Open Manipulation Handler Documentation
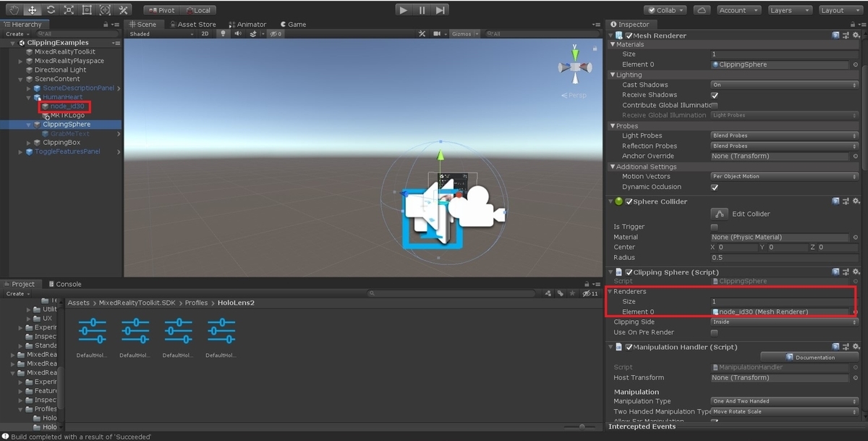868x441 pixels. [x=809, y=357]
